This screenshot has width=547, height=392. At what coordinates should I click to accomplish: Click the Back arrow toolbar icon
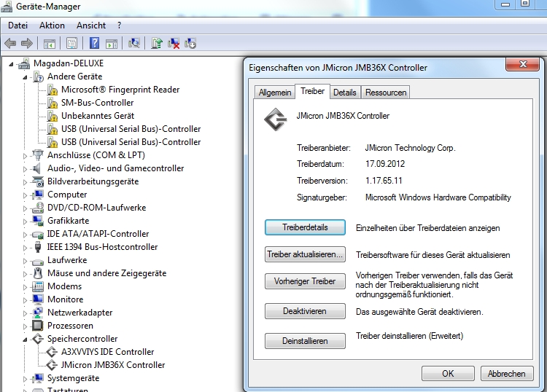[10, 44]
